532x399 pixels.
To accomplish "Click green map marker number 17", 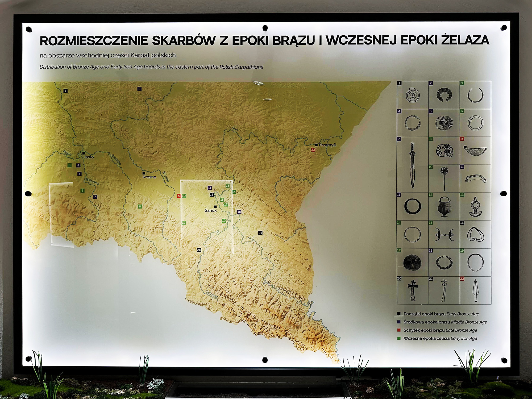I will coord(226,205).
